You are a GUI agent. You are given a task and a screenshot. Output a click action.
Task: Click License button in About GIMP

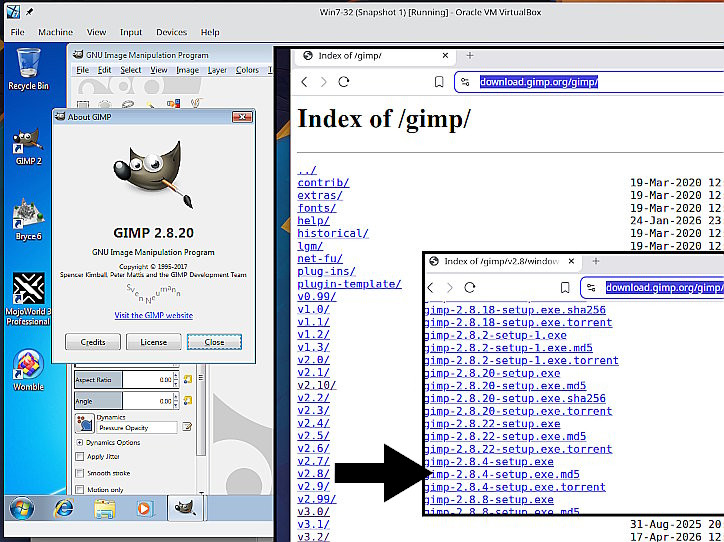coord(153,342)
